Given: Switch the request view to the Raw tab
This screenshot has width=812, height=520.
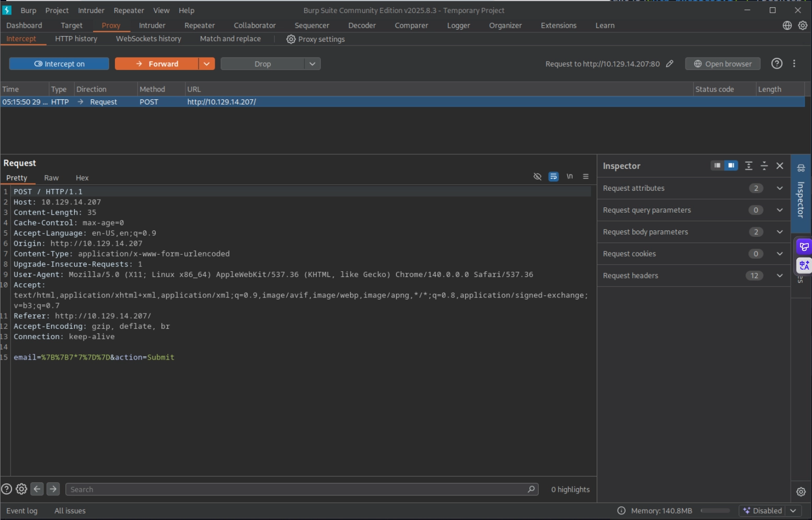Looking at the screenshot, I should pyautogui.click(x=51, y=178).
